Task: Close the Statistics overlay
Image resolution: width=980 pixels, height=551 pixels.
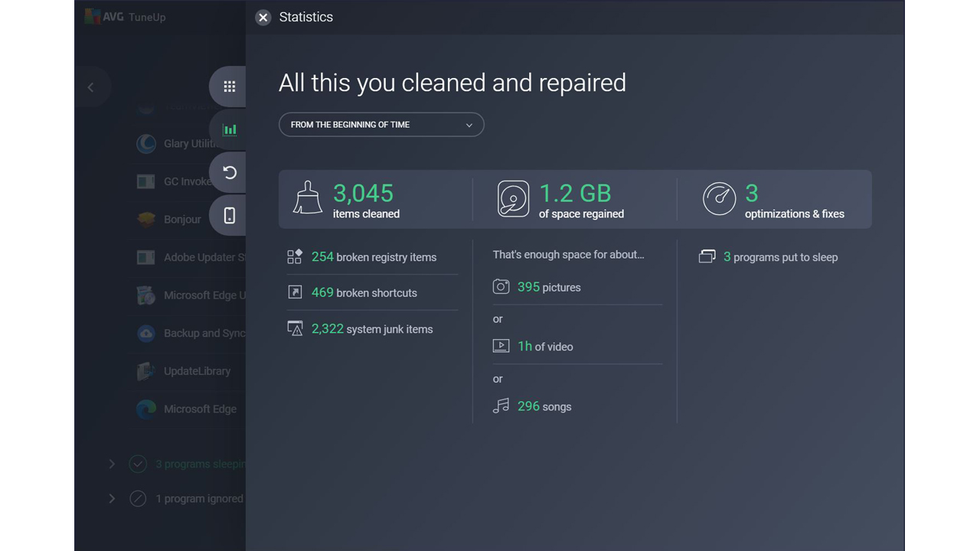Action: pyautogui.click(x=263, y=17)
